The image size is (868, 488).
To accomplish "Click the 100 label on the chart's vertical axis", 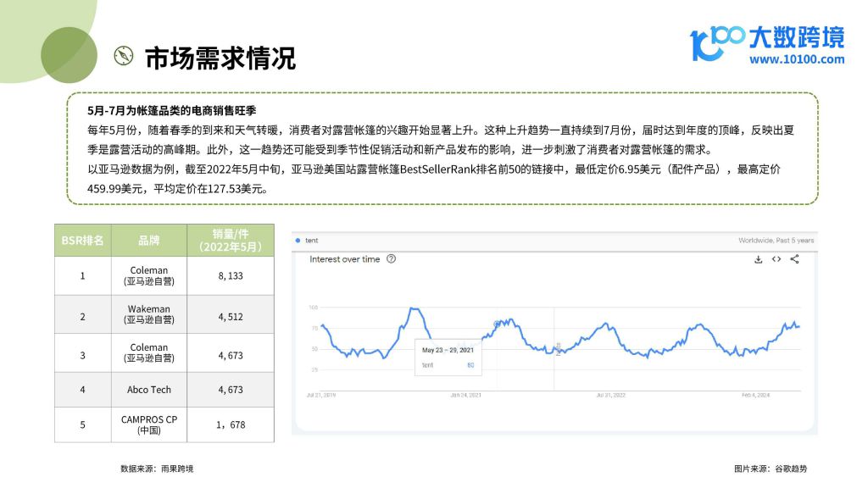I will click(x=314, y=307).
